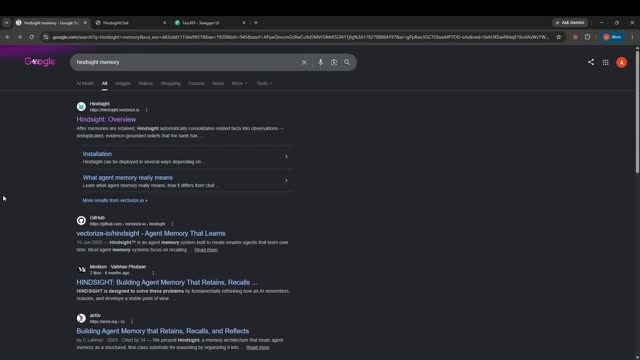The height and width of the screenshot is (360, 640).
Task: Open the Installation sitelink chevron
Action: [286, 157]
